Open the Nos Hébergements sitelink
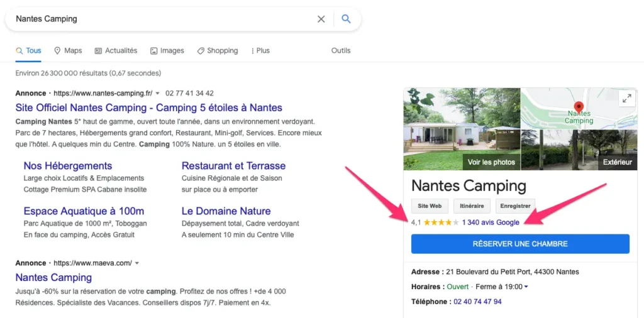Screen dimensions: 644x318 (x=68, y=166)
